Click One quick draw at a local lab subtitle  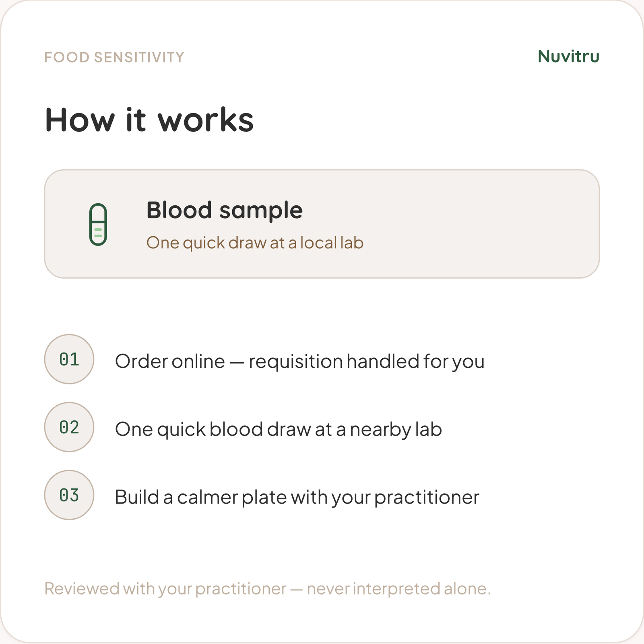point(255,243)
